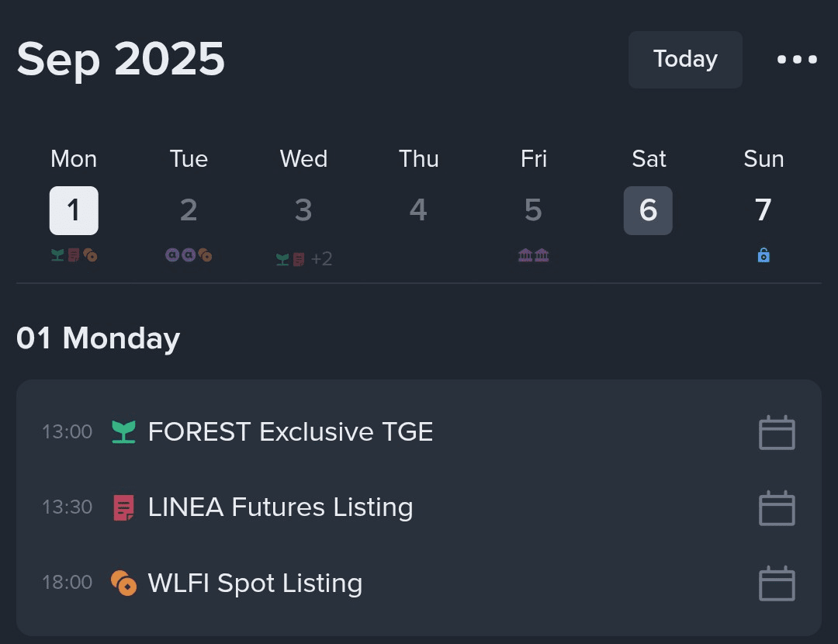The height and width of the screenshot is (644, 838).
Task: Select Saturday the 6th
Action: point(648,210)
